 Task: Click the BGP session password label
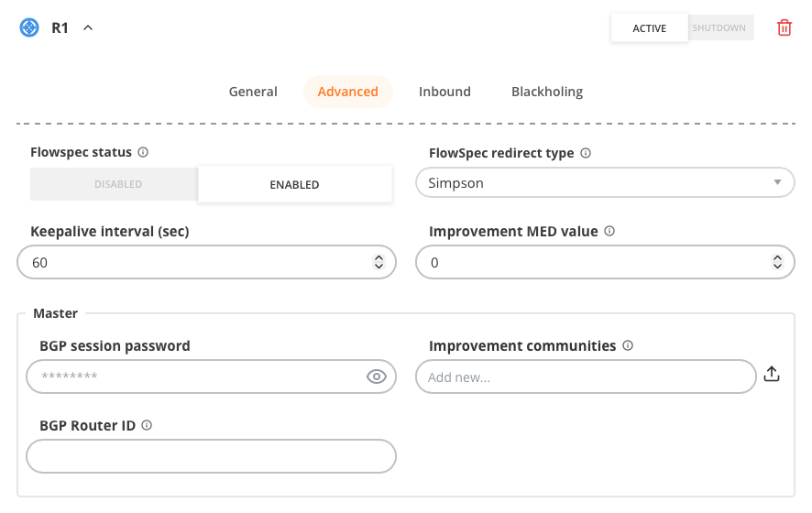coord(115,345)
